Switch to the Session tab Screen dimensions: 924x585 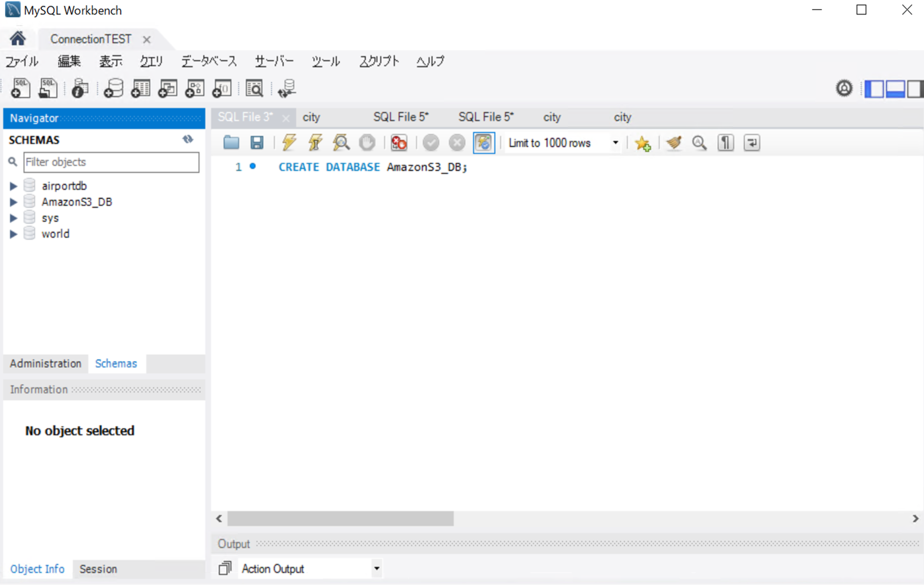tap(98, 569)
